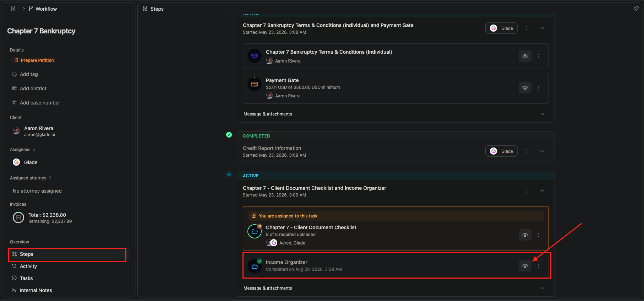Open more options for Income Organizer task

pos(539,266)
